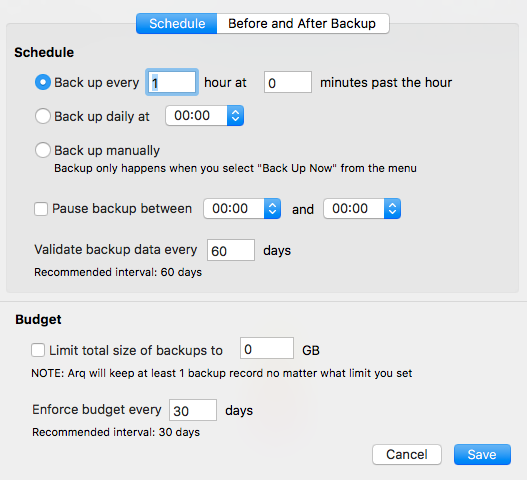This screenshot has width=527, height=480.
Task: Choose the Back up daily at option
Action: [x=43, y=116]
